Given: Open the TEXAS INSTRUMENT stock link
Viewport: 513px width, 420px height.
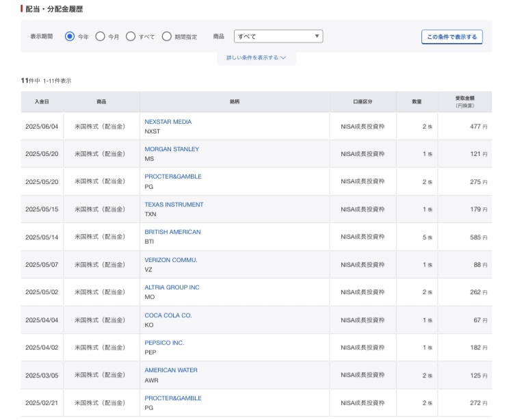Looking at the screenshot, I should click(x=174, y=205).
